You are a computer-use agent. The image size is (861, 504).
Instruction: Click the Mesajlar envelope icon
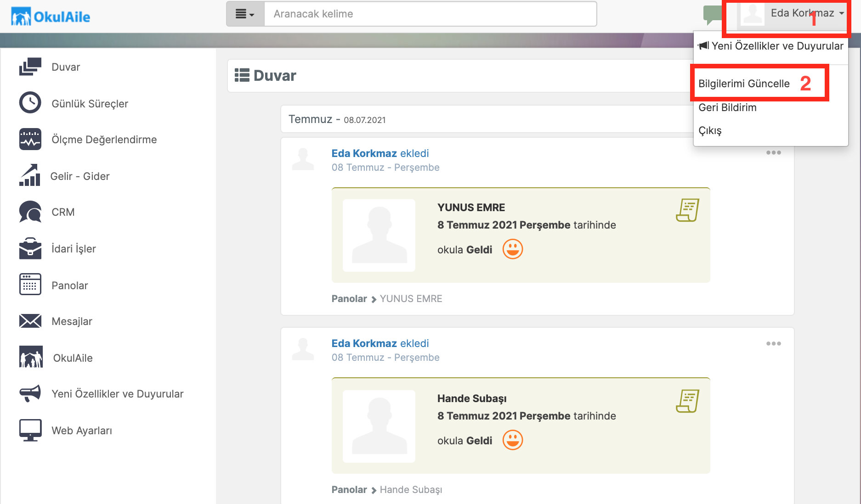coord(30,321)
